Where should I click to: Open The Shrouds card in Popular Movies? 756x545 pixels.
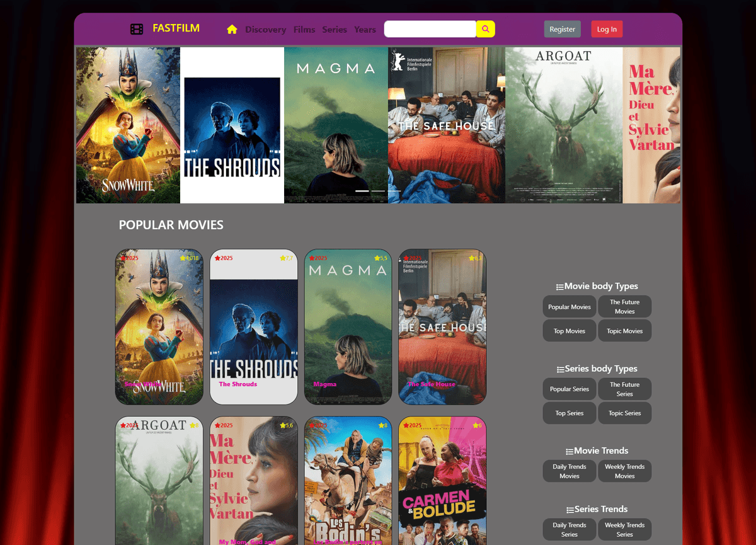point(254,326)
